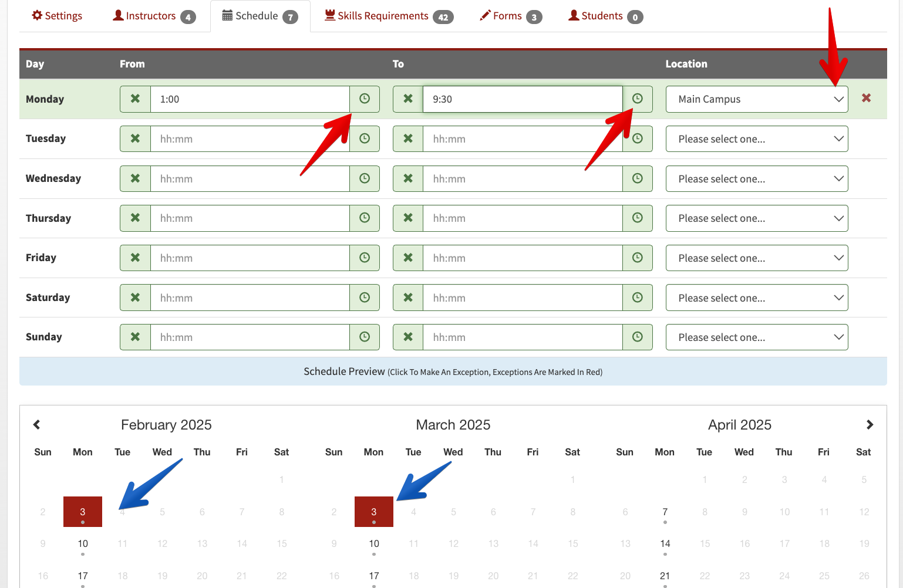Toggle exception on April 14 date

coord(665,544)
